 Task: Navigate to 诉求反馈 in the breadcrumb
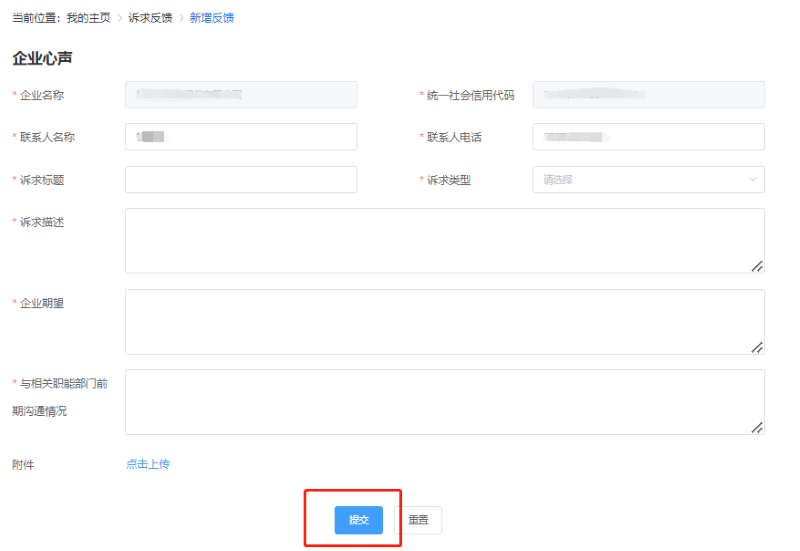pyautogui.click(x=150, y=18)
